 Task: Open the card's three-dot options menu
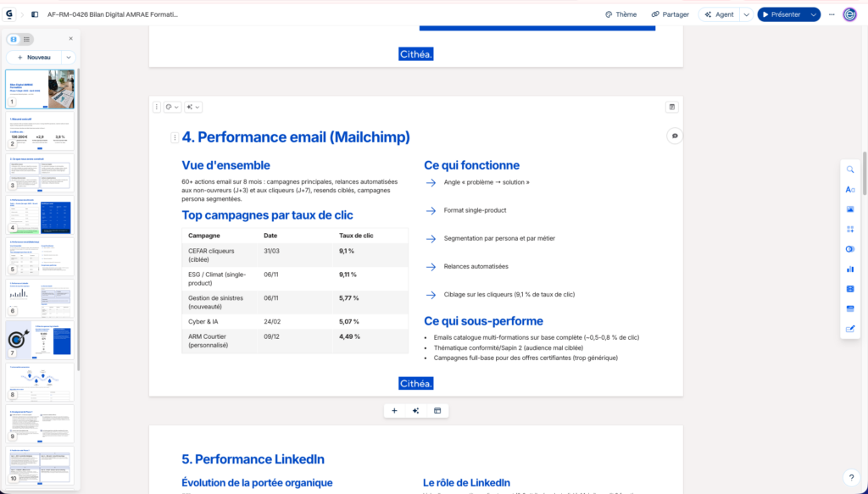(x=157, y=107)
